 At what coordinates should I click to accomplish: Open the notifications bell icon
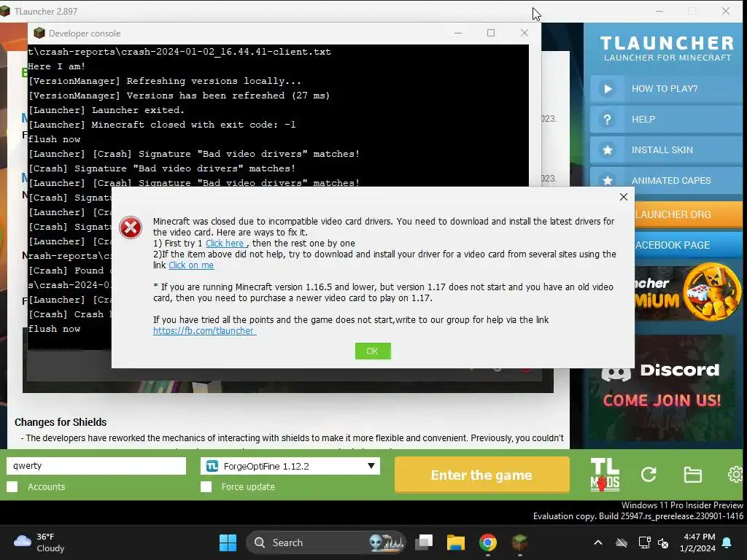click(x=727, y=542)
